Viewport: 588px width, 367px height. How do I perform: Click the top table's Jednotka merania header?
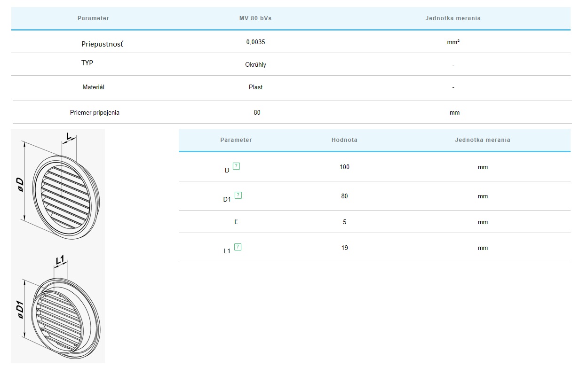(453, 18)
